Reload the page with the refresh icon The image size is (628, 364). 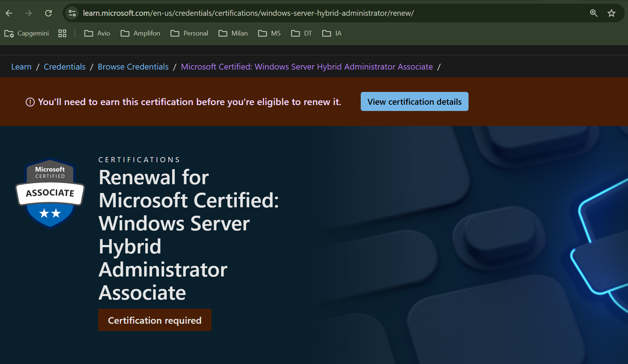pyautogui.click(x=48, y=13)
